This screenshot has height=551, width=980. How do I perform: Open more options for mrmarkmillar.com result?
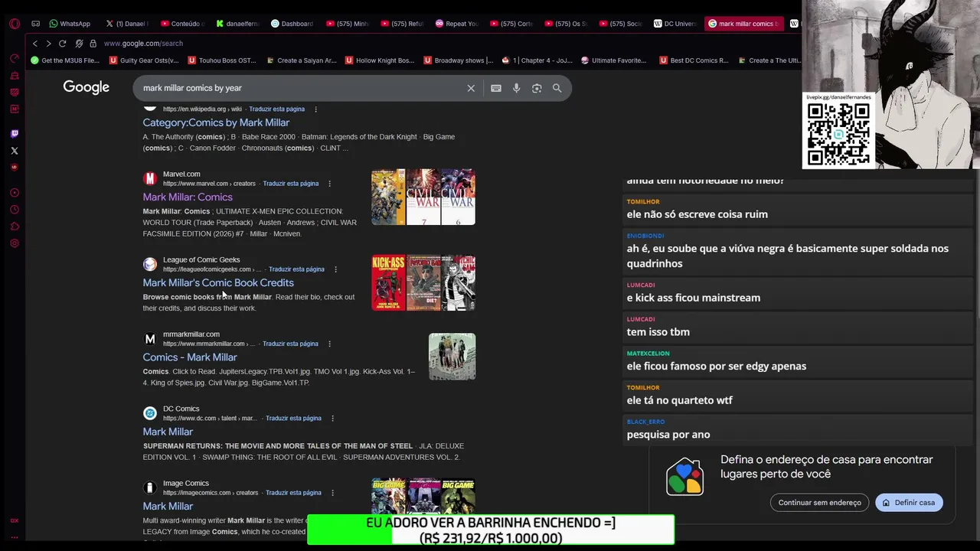329,344
